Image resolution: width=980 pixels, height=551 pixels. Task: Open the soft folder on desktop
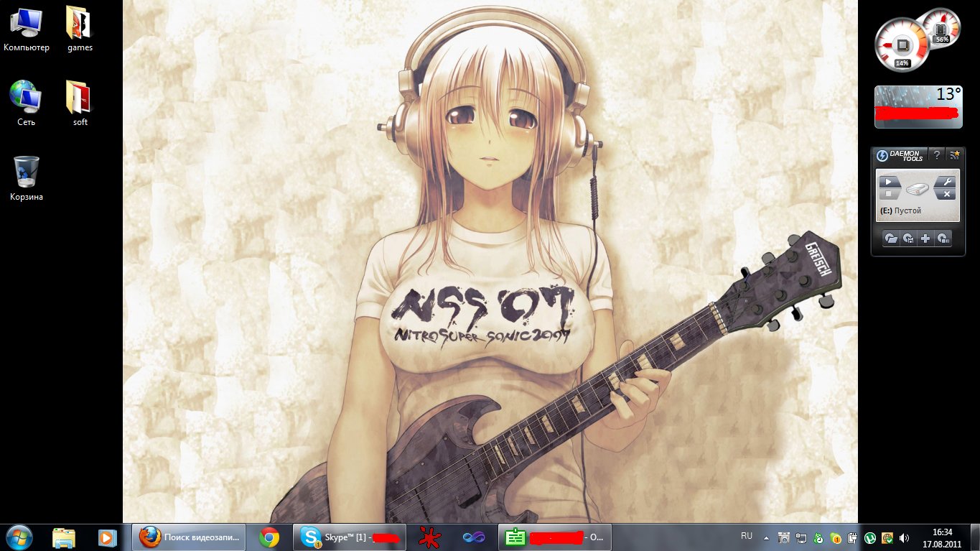[80, 103]
